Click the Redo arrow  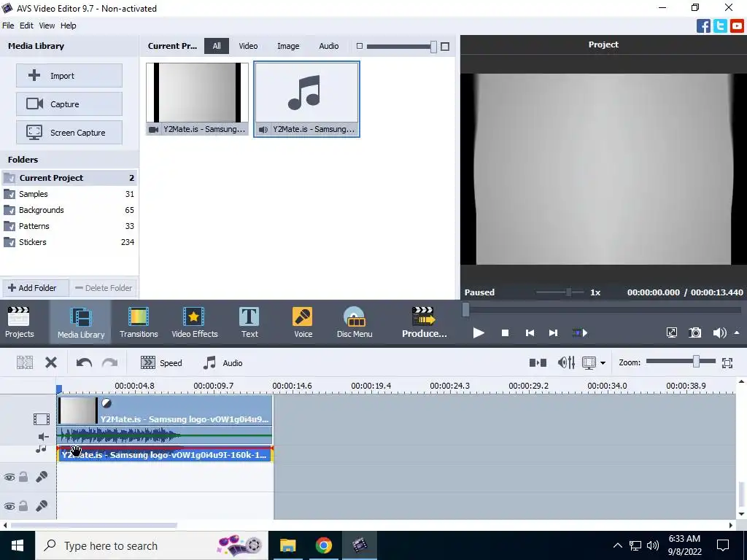point(109,363)
